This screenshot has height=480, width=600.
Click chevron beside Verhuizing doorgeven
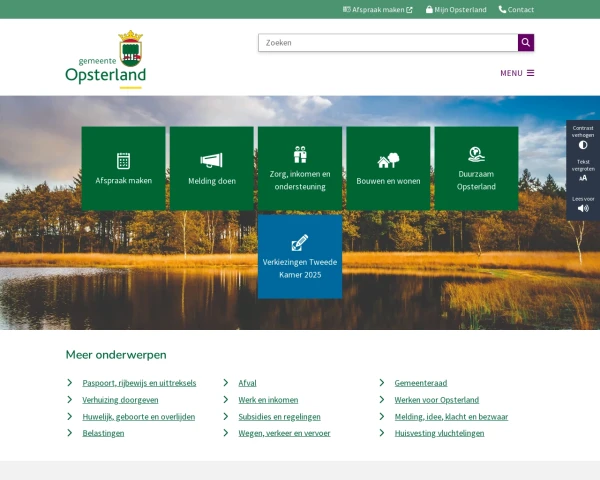(x=70, y=399)
